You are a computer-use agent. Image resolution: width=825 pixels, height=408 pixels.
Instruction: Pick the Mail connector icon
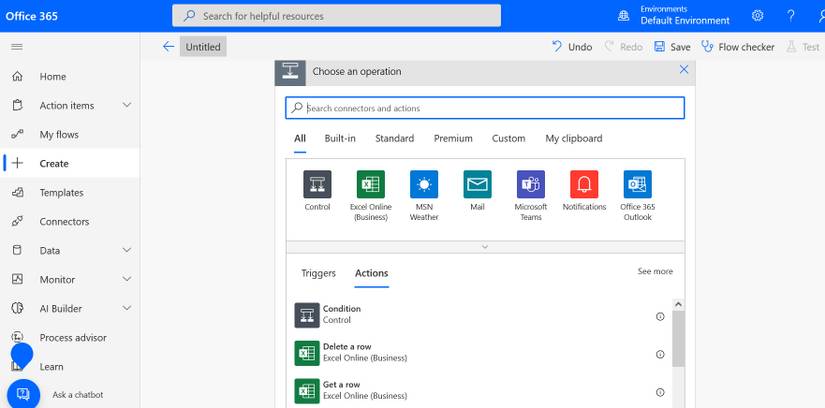(x=477, y=184)
